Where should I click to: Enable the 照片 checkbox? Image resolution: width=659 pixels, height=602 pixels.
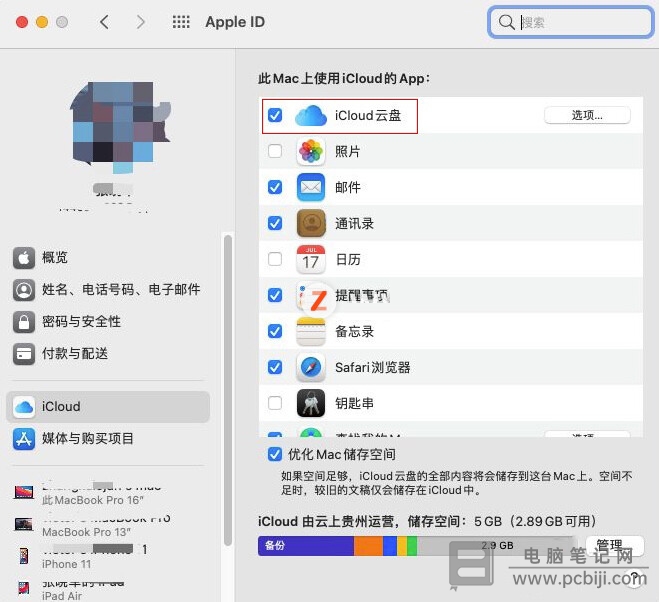point(275,151)
